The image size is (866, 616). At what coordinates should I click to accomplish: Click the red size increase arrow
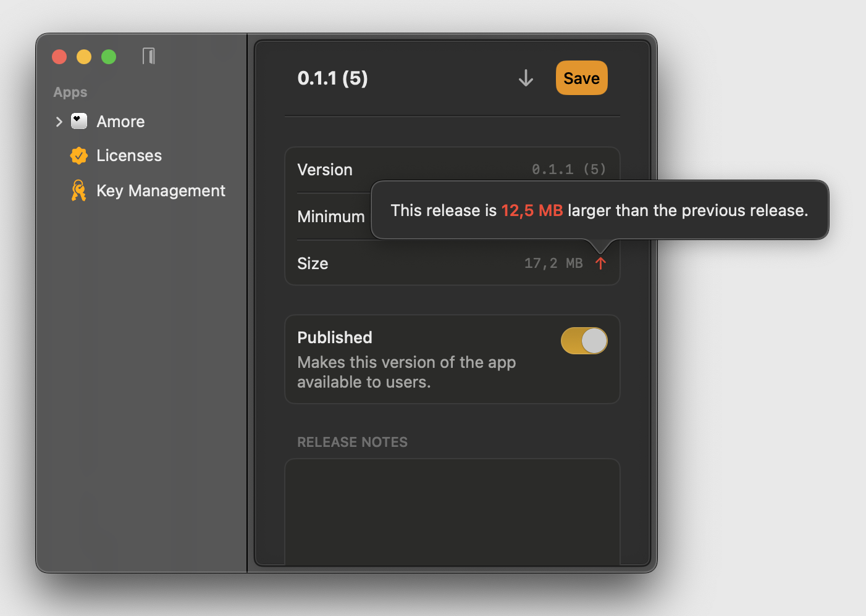(600, 264)
